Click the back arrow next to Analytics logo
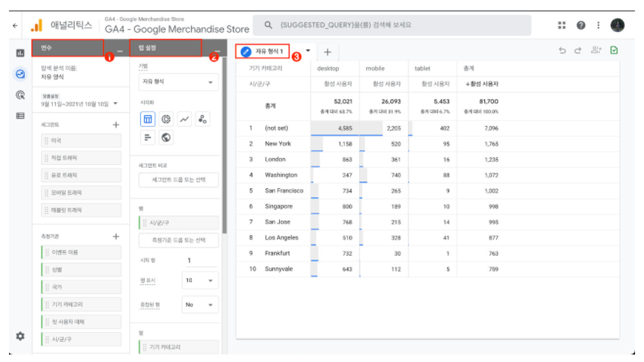The image size is (644, 362). coord(15,25)
